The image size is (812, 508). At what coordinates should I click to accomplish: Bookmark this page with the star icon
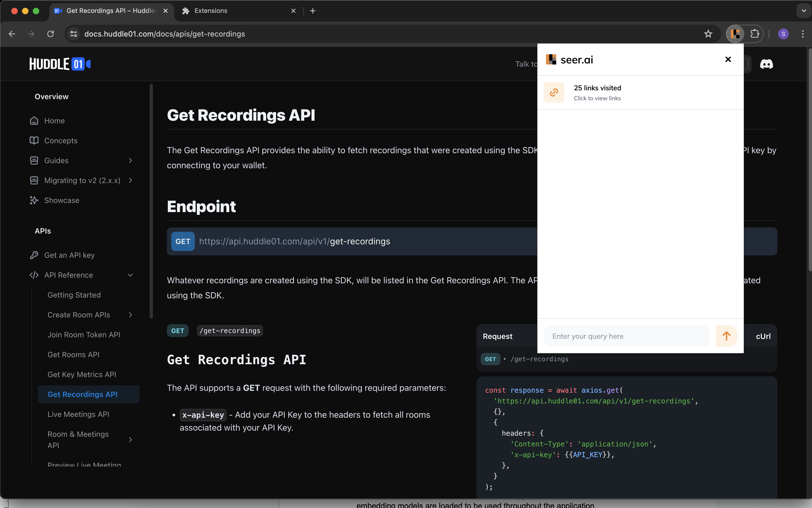708,34
